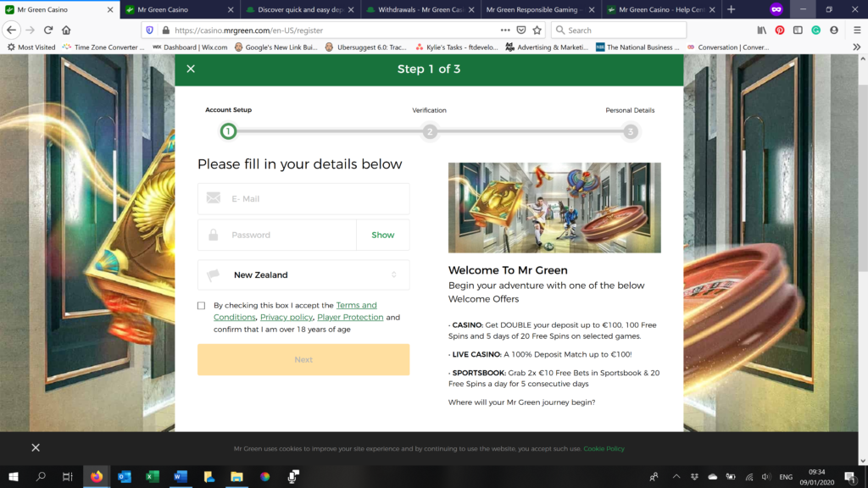Open the Library icon in toolbar
Screen dimensions: 868x488
[762, 30]
